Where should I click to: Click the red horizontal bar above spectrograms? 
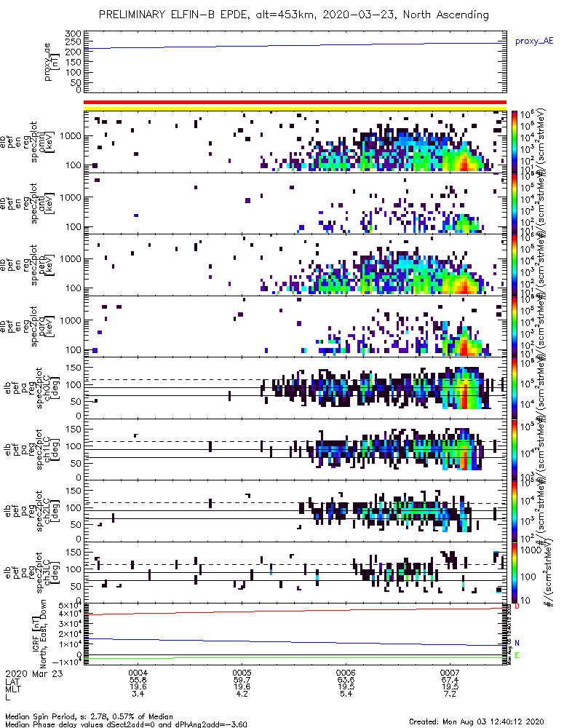[x=295, y=102]
